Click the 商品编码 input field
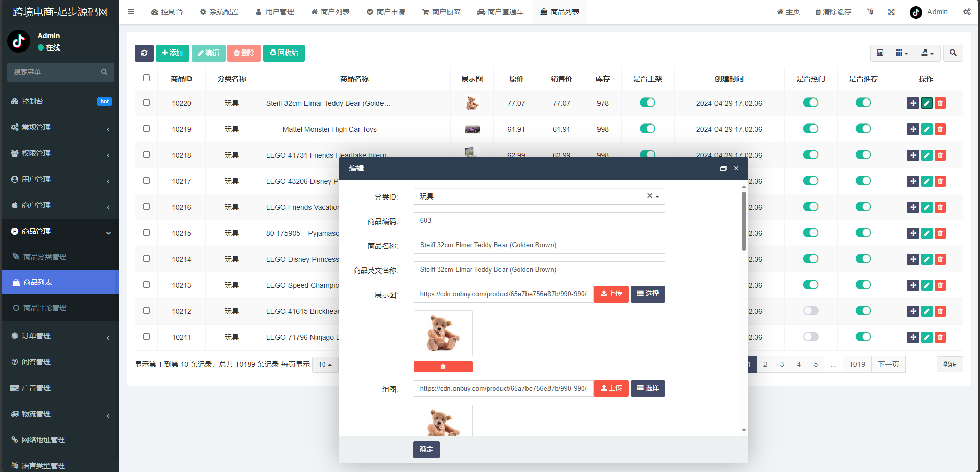 539,221
